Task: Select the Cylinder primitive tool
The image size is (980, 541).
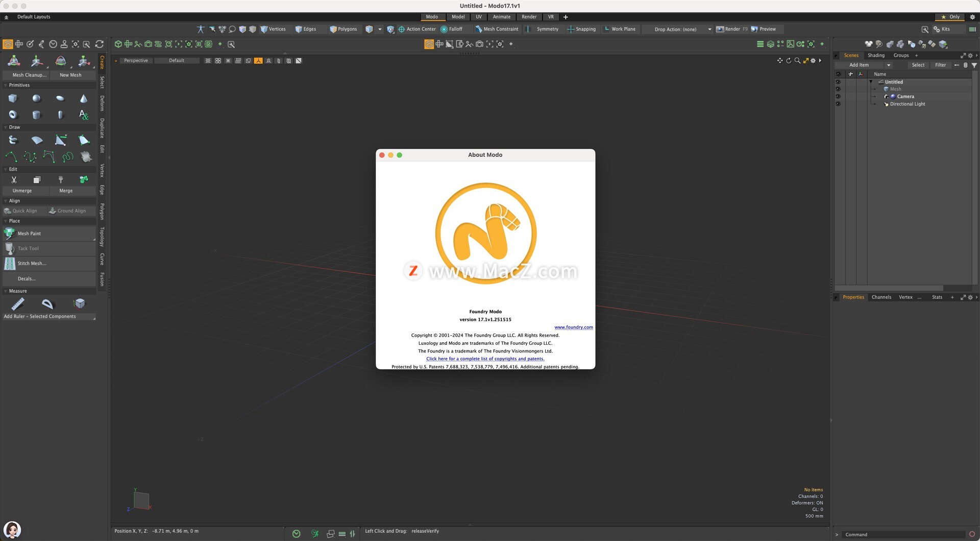Action: [x=36, y=114]
